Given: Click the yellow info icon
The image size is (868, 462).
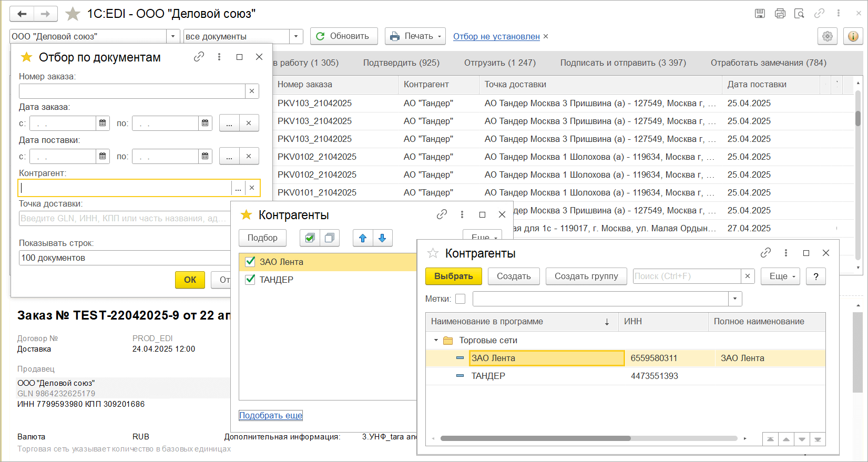Looking at the screenshot, I should click(x=853, y=36).
